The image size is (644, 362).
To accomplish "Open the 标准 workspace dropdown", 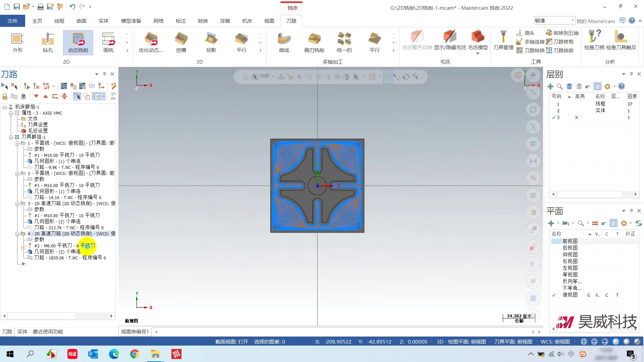I will pos(572,21).
